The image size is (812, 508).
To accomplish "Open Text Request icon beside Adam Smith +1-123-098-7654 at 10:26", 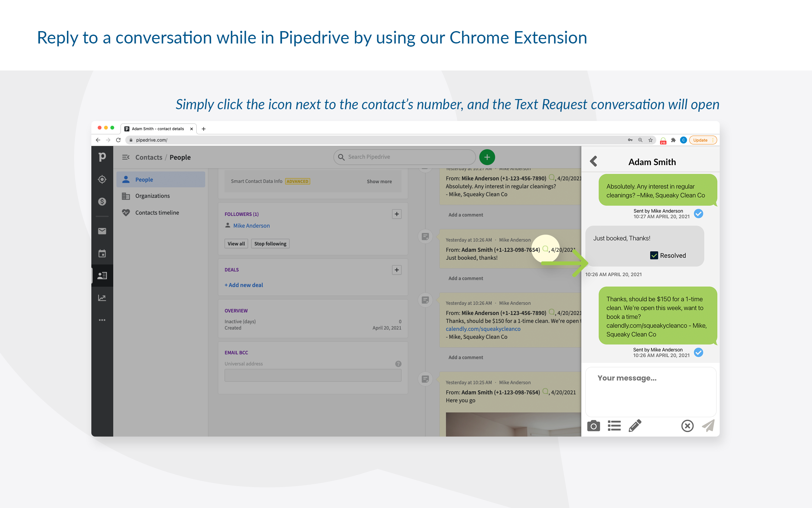I will tap(545, 249).
